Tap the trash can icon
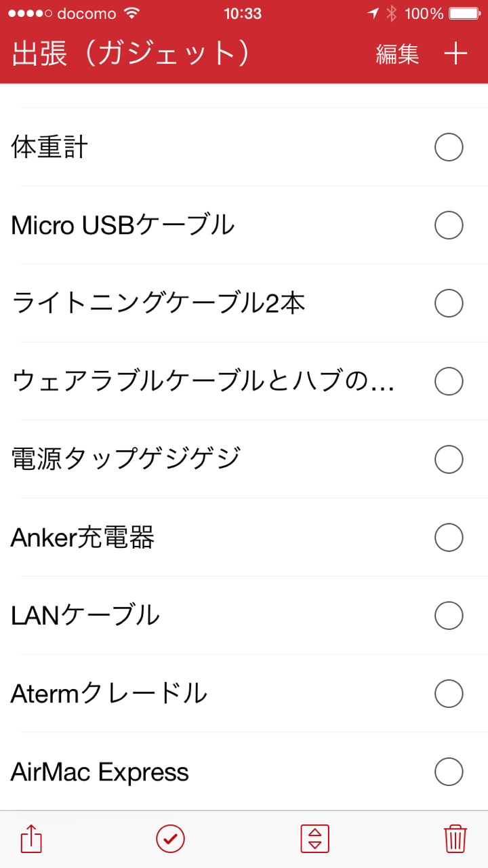The height and width of the screenshot is (868, 488). (455, 839)
